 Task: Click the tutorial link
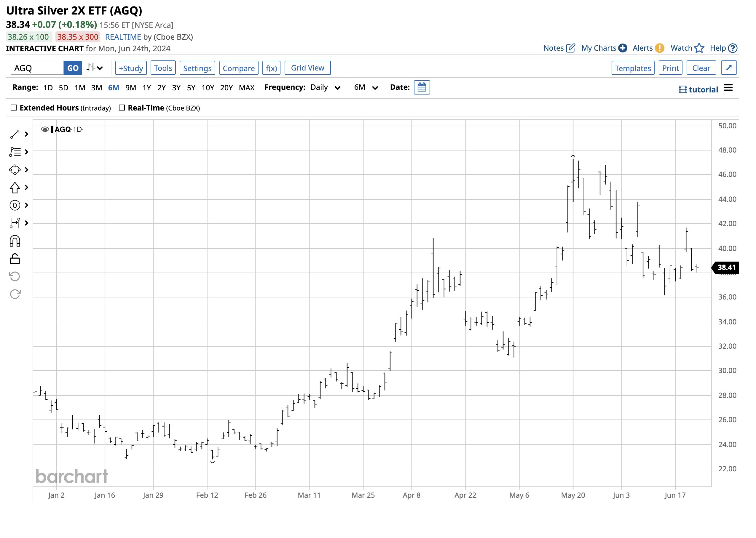coord(704,89)
